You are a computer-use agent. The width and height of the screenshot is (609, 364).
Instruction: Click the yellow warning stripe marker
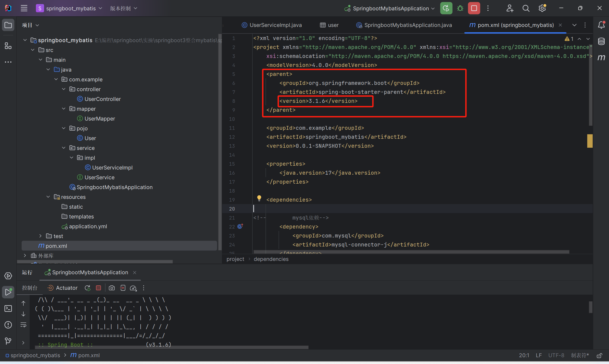click(x=590, y=141)
